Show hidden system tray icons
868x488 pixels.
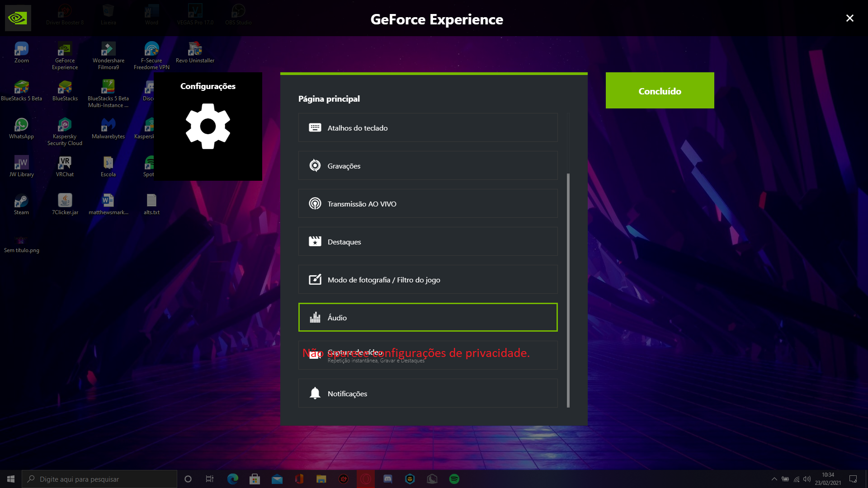tap(774, 479)
